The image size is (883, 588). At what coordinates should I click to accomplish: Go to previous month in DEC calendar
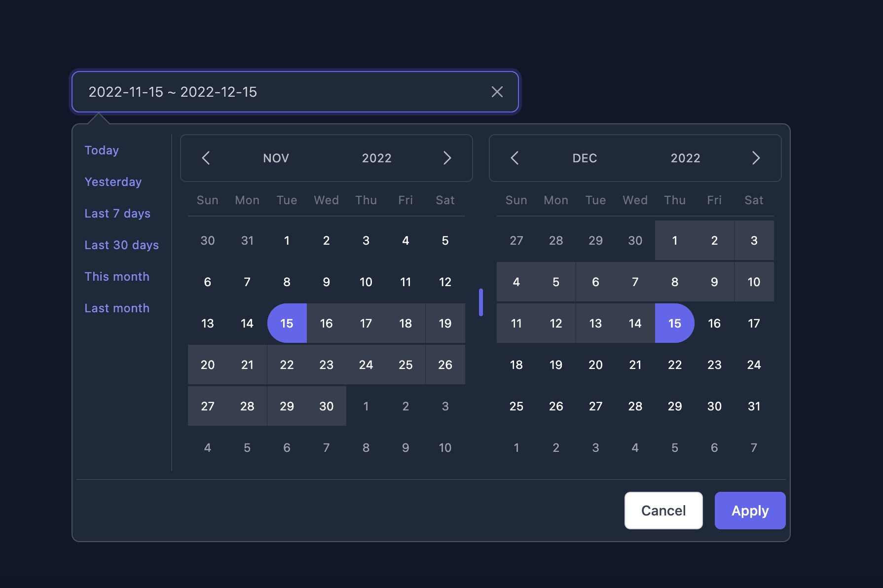(x=515, y=158)
